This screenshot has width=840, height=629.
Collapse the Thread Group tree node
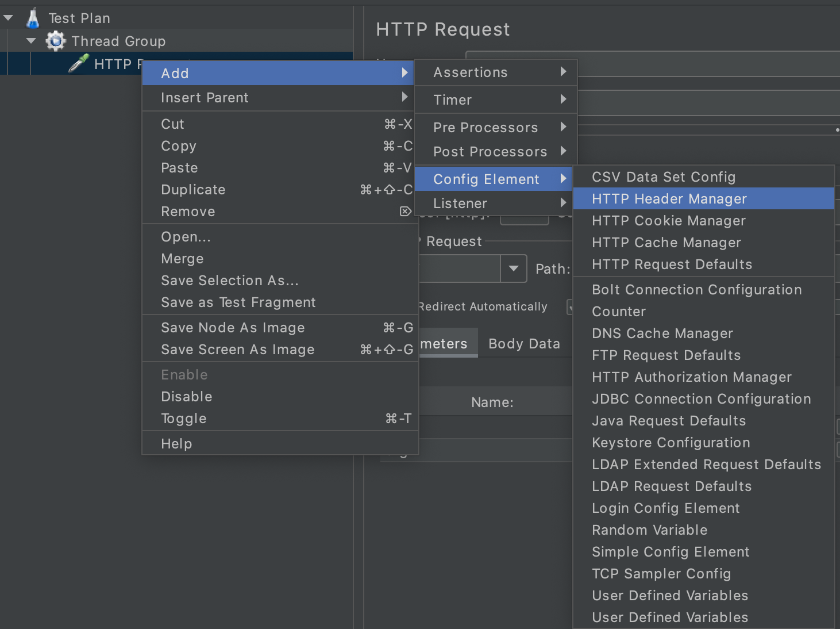[31, 41]
